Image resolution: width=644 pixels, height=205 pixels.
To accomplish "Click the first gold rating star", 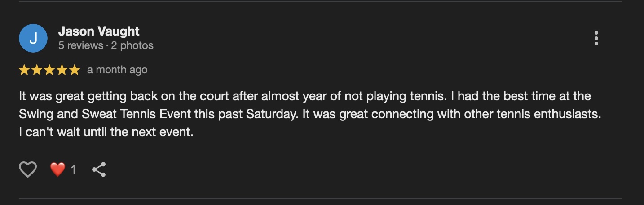I will (24, 70).
